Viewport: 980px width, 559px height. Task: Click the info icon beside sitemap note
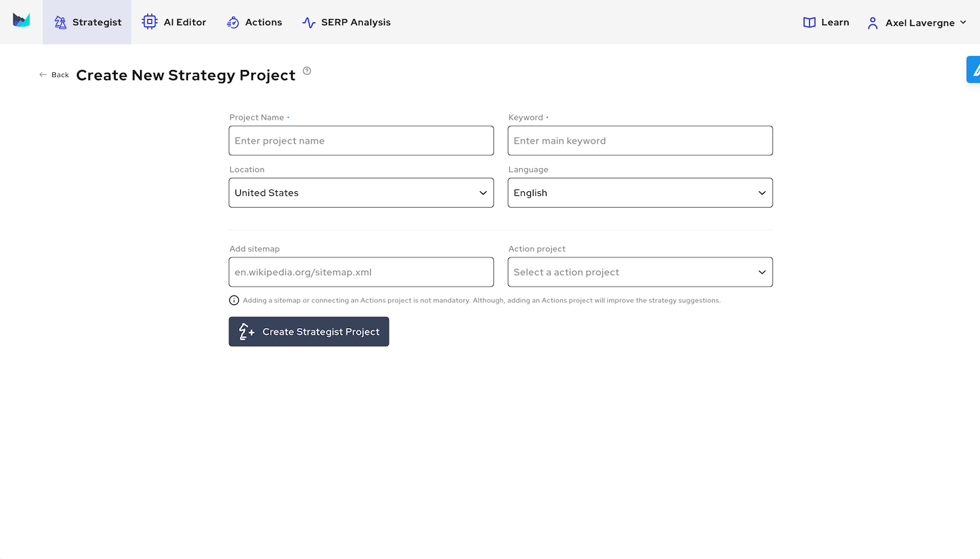234,300
